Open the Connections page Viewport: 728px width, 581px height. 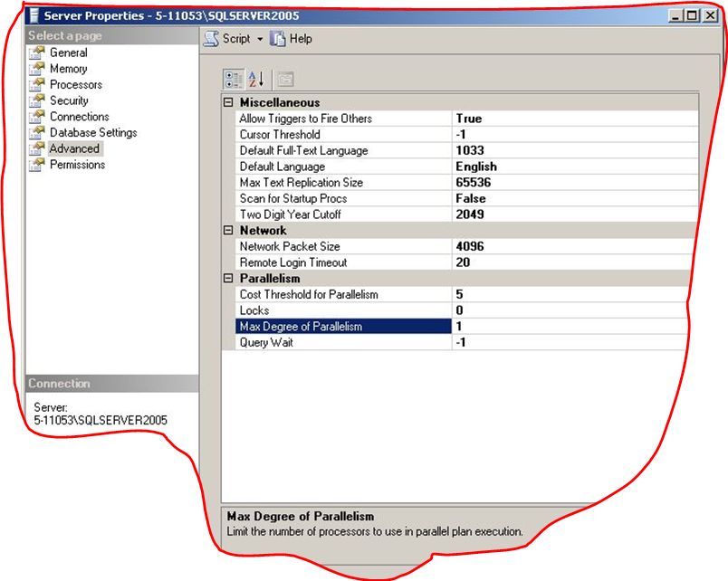pos(77,116)
